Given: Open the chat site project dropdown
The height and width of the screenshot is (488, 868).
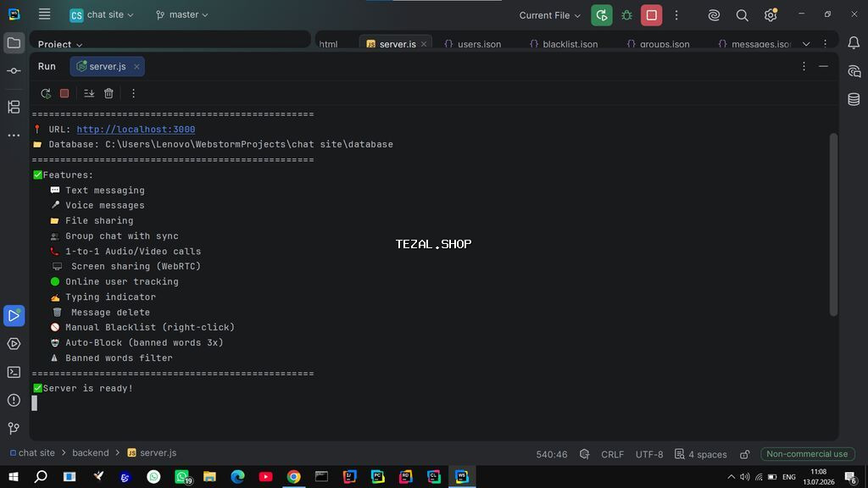Looking at the screenshot, I should [102, 15].
